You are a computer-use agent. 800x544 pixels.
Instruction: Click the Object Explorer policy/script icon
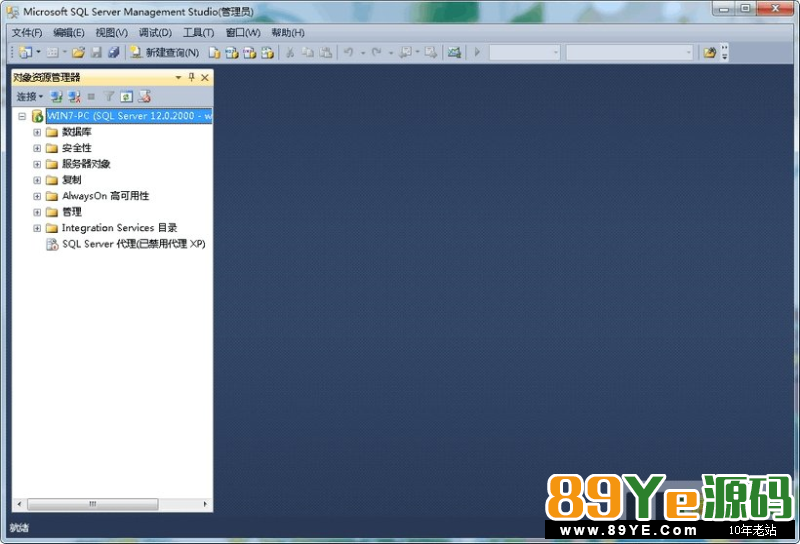click(x=144, y=96)
